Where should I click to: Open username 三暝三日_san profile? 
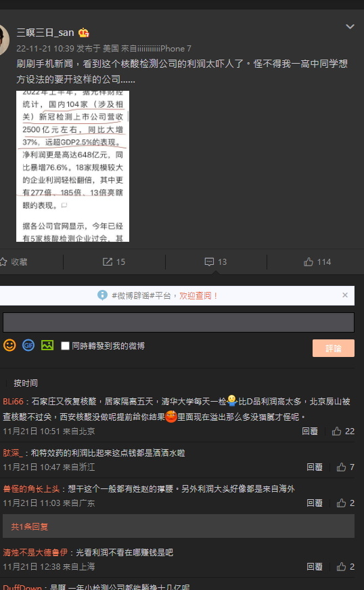point(45,33)
